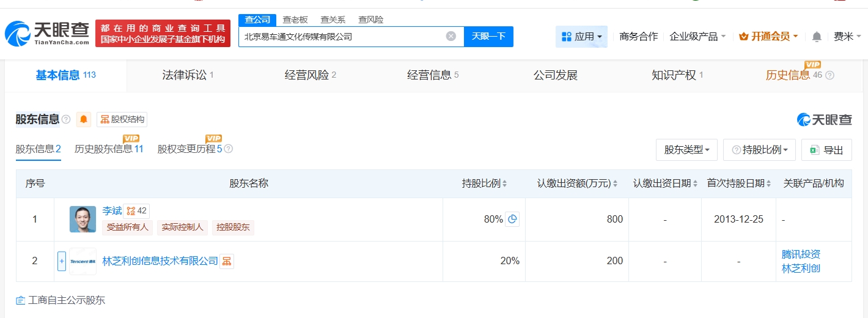The height and width of the screenshot is (318, 868).
Task: Open 腾讯投资 link
Action: click(x=801, y=254)
